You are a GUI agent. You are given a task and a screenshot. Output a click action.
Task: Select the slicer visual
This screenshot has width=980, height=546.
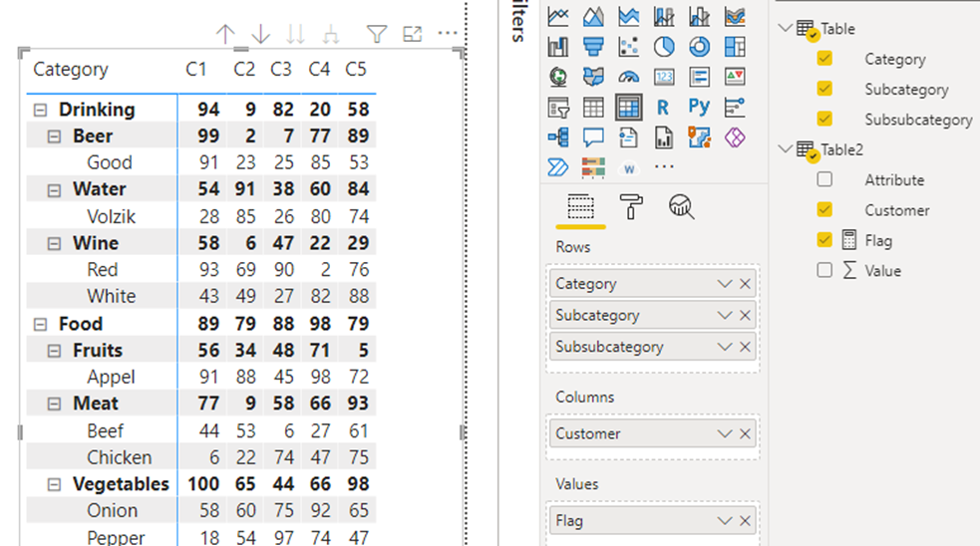(x=558, y=108)
